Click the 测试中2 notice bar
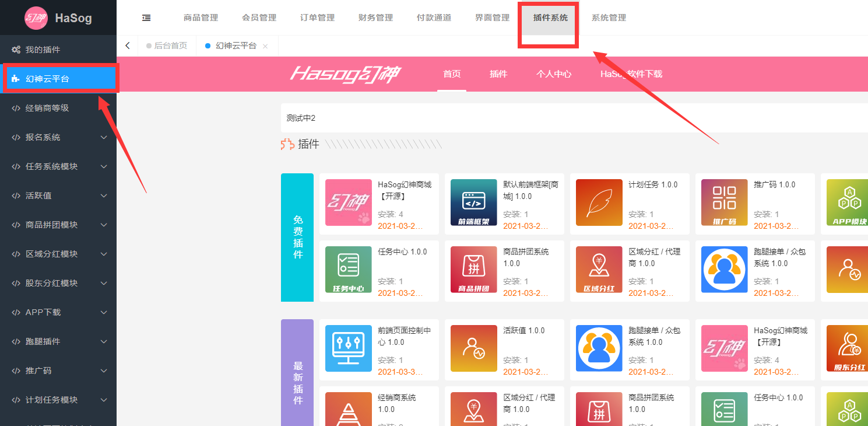 (x=574, y=118)
